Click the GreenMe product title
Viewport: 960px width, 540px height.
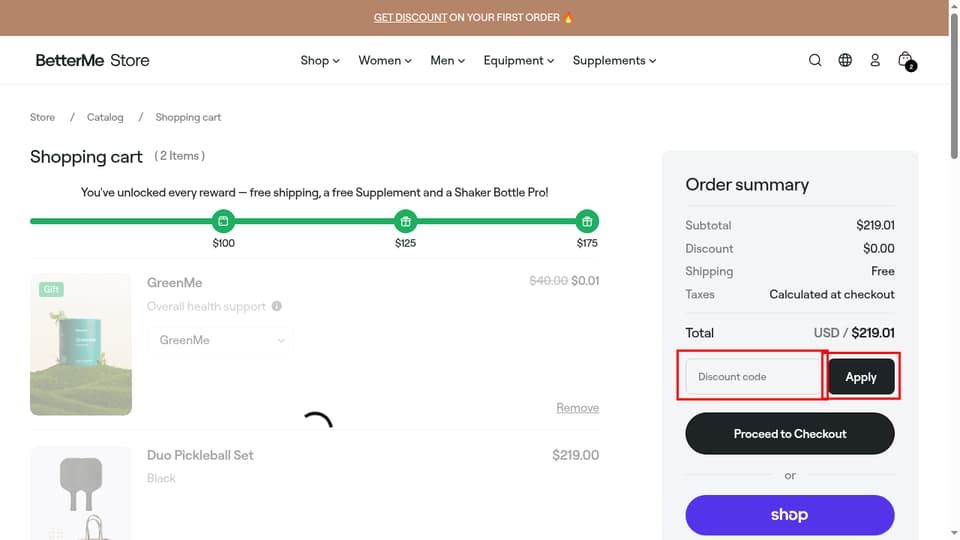click(174, 283)
